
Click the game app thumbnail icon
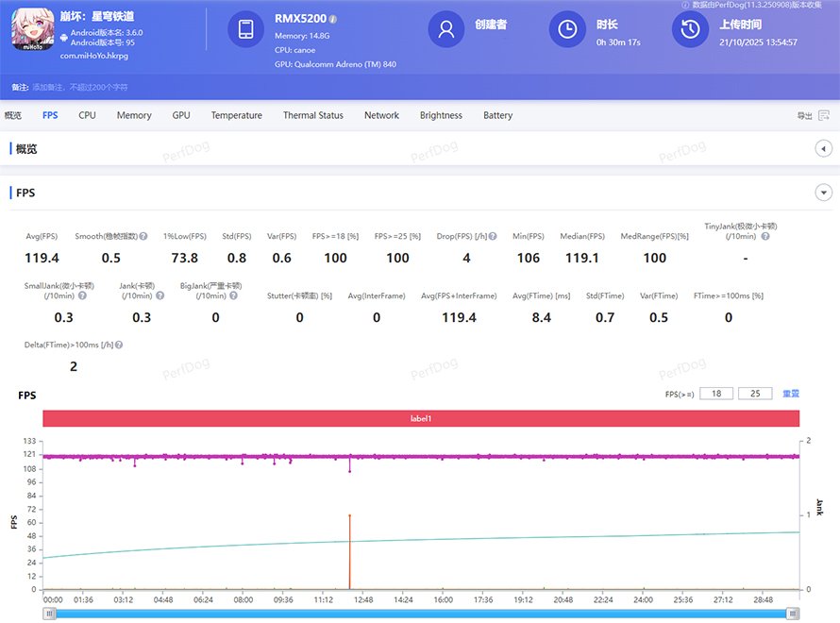point(33,29)
